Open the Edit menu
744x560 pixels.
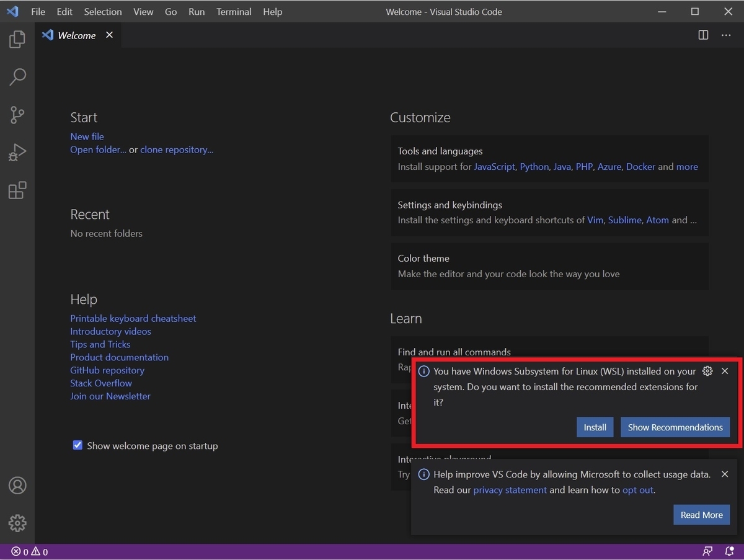pyautogui.click(x=64, y=11)
